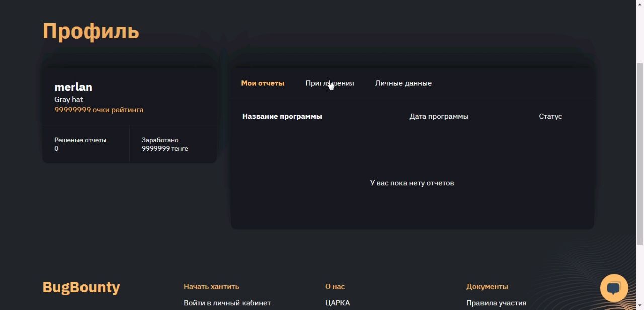Click the Начать хантить footer heading
This screenshot has height=310, width=644.
(211, 286)
